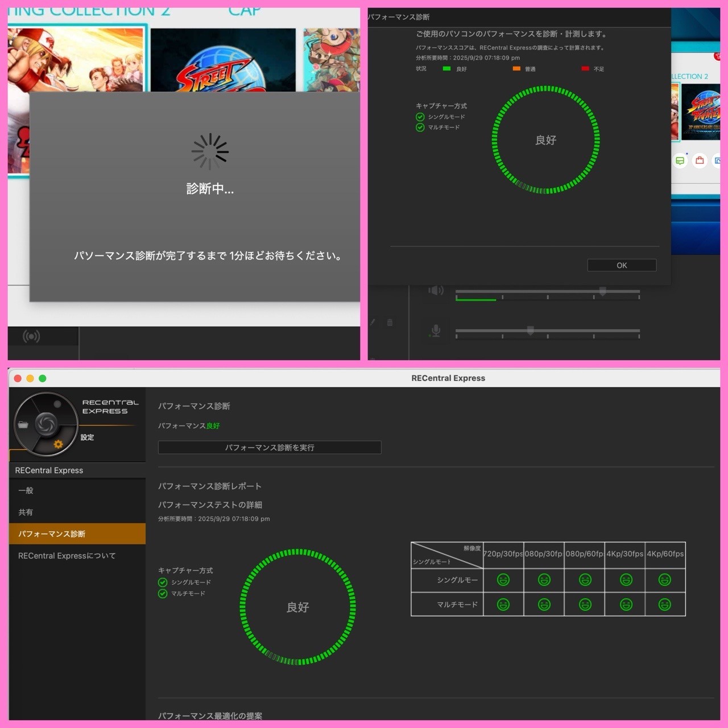Click the パフォーマンス診断を実行 button

[270, 448]
